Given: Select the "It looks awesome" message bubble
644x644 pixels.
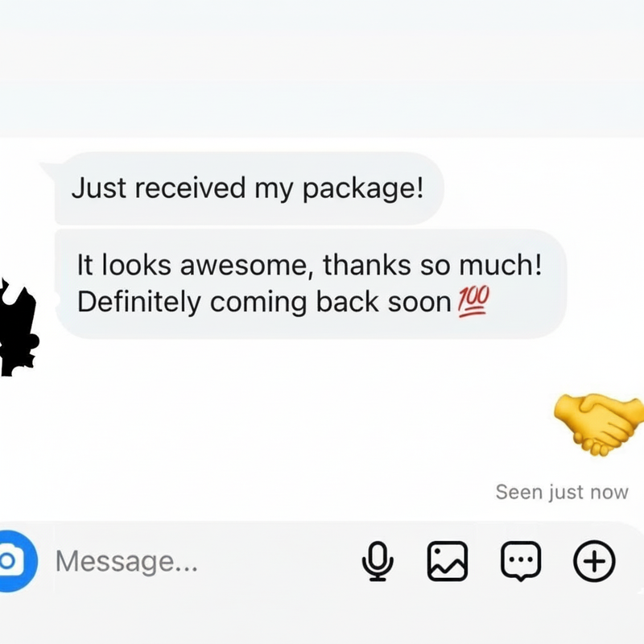Looking at the screenshot, I should point(311,284).
